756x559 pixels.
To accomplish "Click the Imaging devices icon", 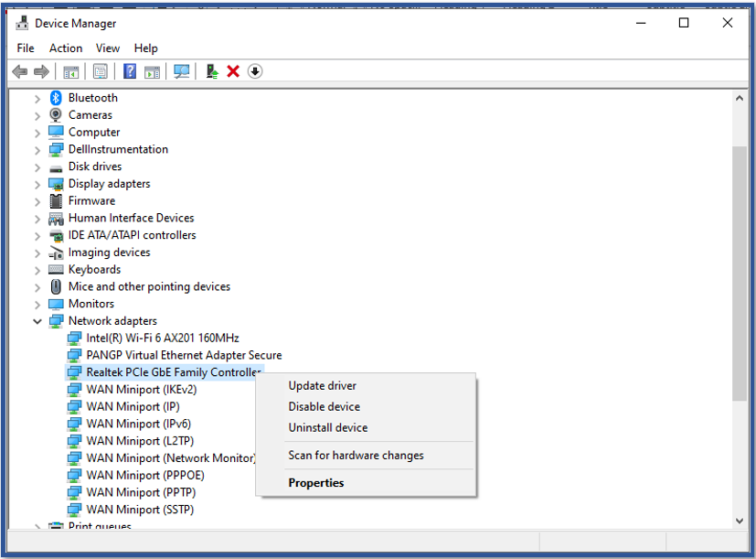I will [x=56, y=253].
